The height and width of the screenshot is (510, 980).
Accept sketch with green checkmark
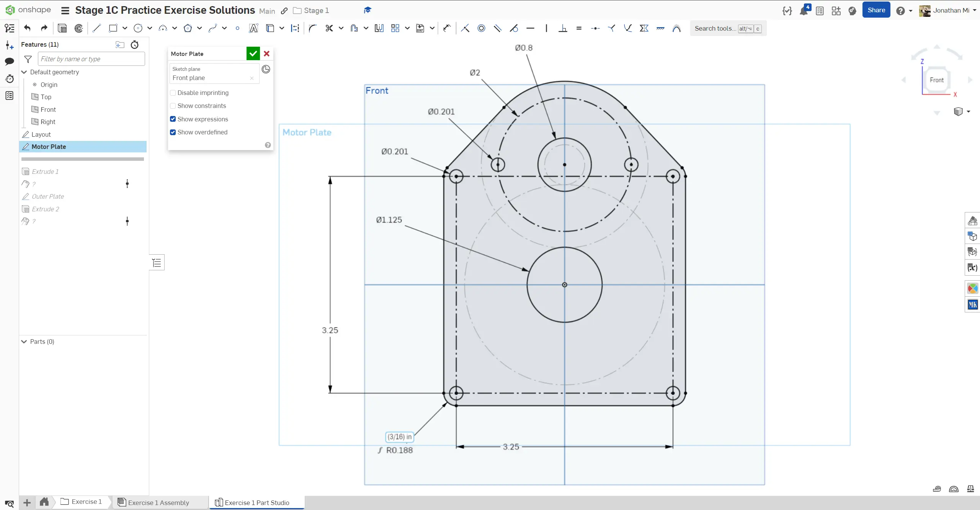pos(253,54)
